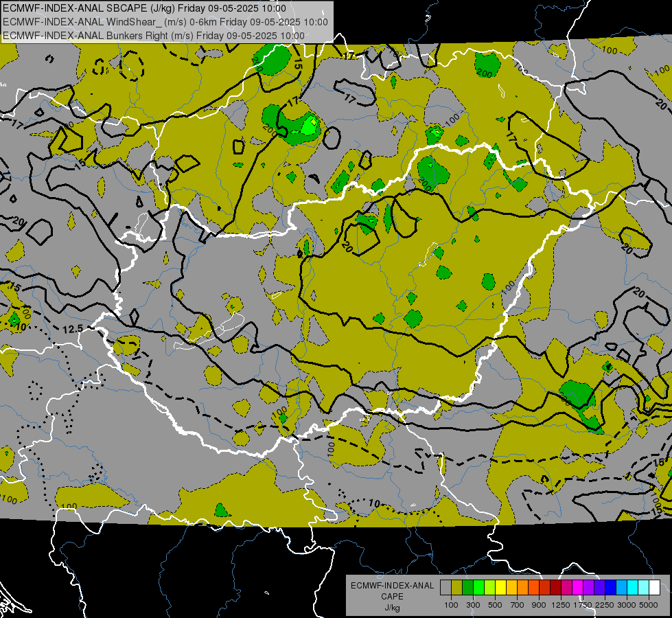Image resolution: width=672 pixels, height=618 pixels.
Task: Pick the white swatch ending the legend
Action: click(655, 588)
